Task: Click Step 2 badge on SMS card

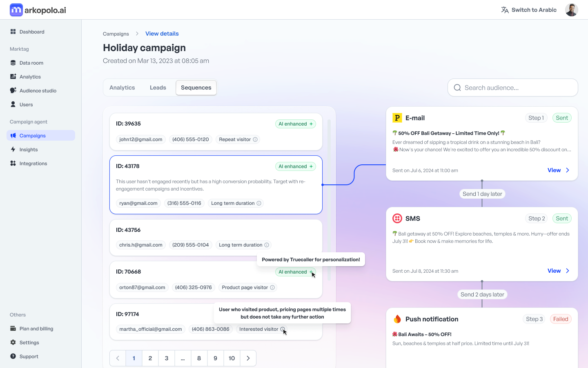Action: point(537,218)
